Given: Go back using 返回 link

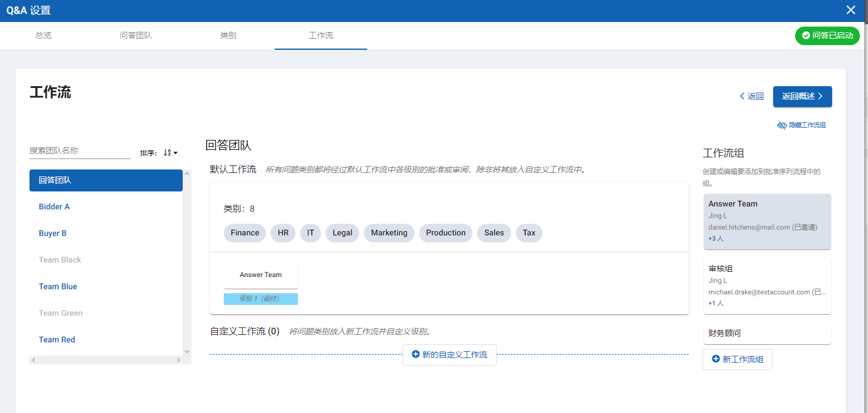Looking at the screenshot, I should point(752,97).
